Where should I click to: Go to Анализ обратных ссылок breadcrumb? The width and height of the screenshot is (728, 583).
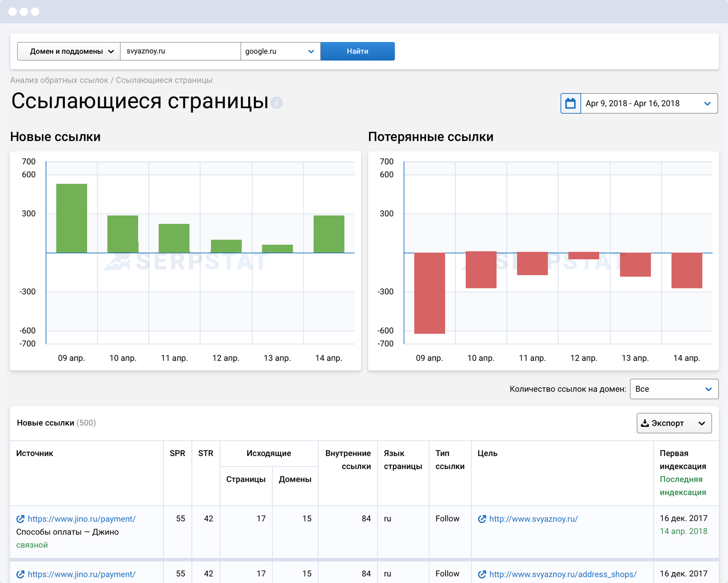59,80
